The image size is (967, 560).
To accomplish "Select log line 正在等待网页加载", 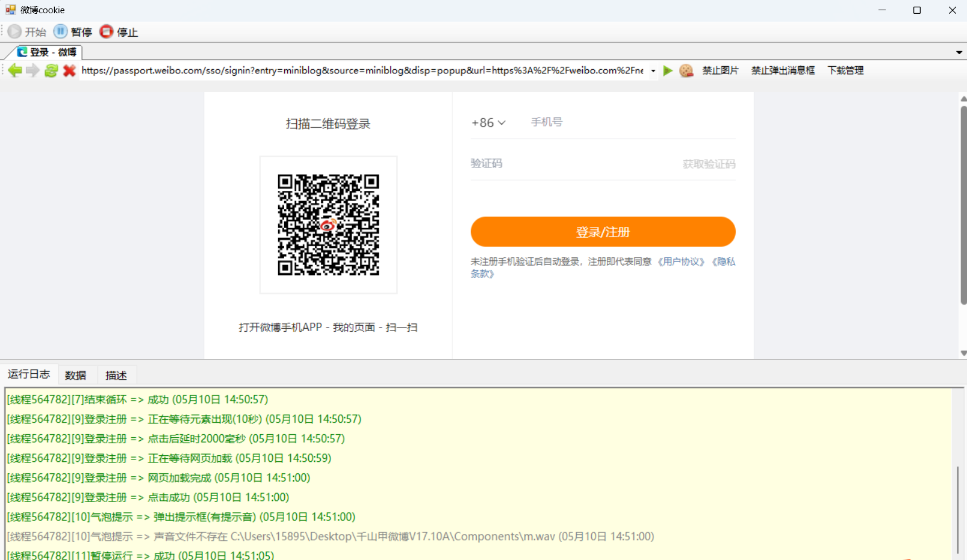I will click(x=169, y=458).
